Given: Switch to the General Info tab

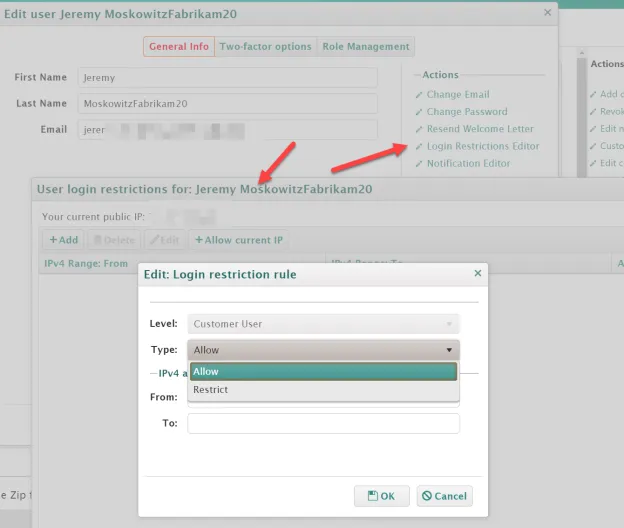Looking at the screenshot, I should coord(179,47).
